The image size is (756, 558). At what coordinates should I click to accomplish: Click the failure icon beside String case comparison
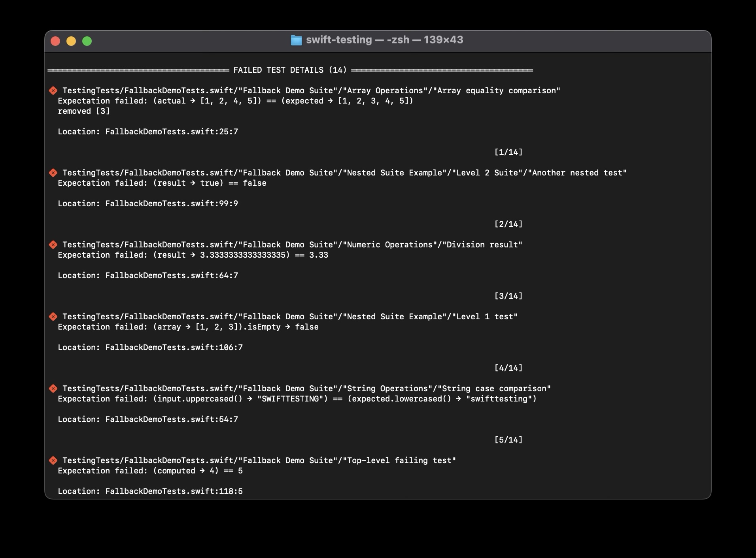coord(53,389)
